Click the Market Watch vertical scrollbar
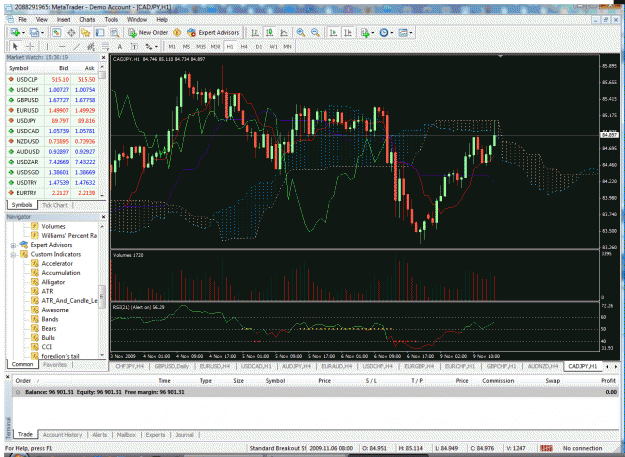 click(x=102, y=133)
